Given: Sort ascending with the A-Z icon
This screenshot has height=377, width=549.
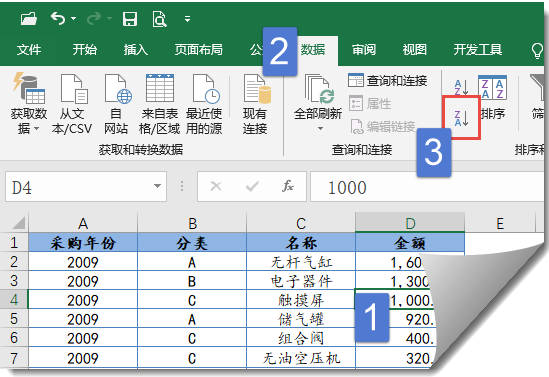Looking at the screenshot, I should (461, 87).
